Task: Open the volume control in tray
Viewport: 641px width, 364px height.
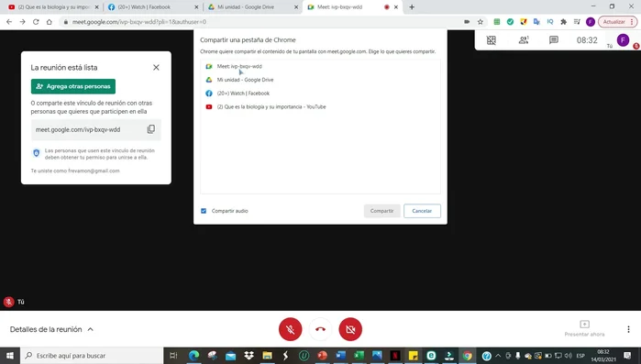Action: pyautogui.click(x=569, y=356)
